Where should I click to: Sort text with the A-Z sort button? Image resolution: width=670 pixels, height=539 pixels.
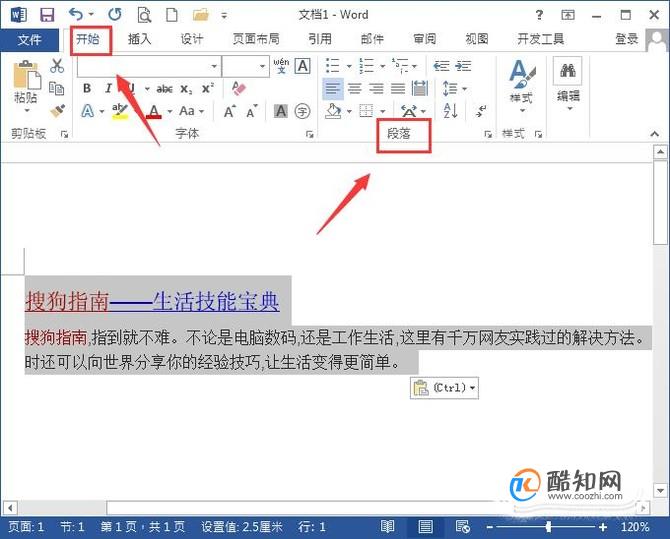tap(451, 111)
